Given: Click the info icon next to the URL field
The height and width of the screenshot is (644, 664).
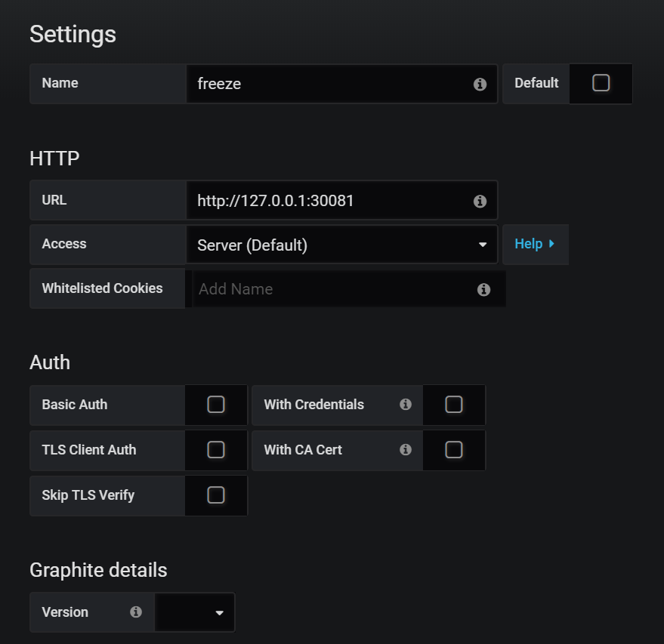Looking at the screenshot, I should tap(480, 201).
